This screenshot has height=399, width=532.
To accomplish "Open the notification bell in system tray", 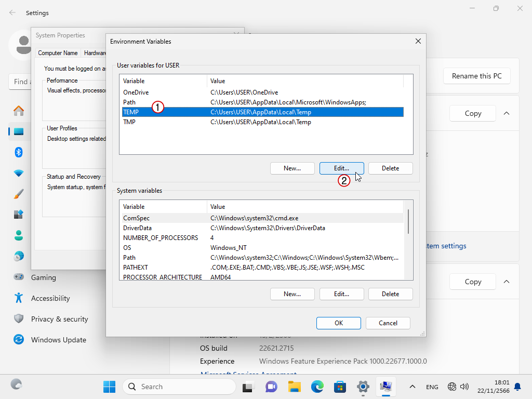I will point(517,387).
